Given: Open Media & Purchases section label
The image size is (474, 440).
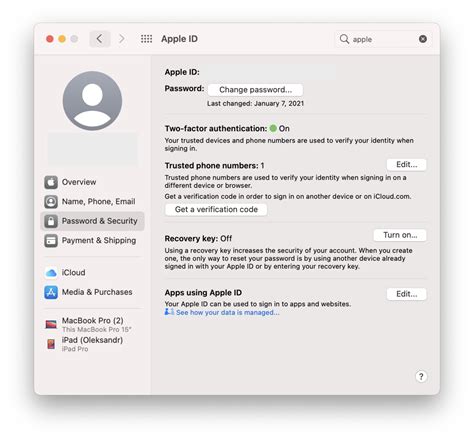Looking at the screenshot, I should click(x=97, y=292).
